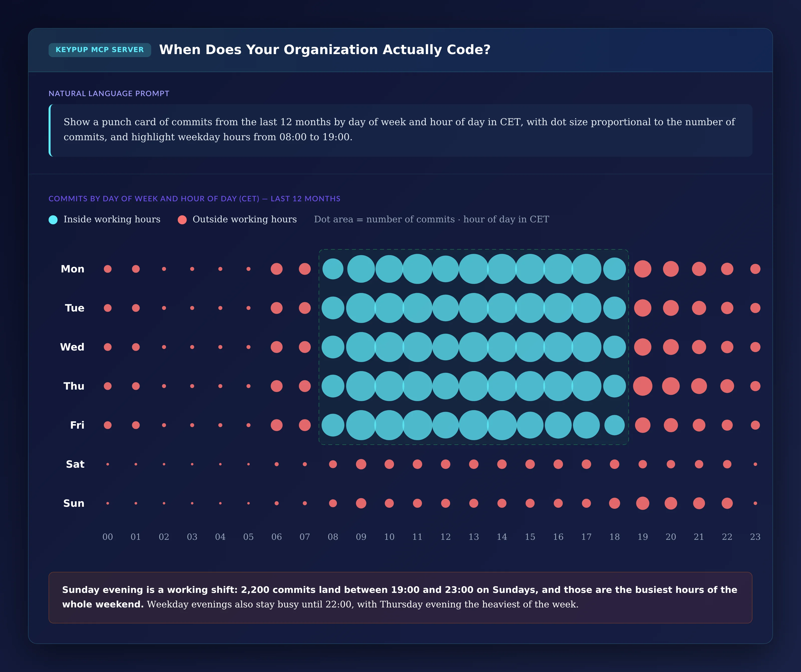801x672 pixels.
Task: Click the KEYPUP MCP SERVER badge
Action: [100, 50]
